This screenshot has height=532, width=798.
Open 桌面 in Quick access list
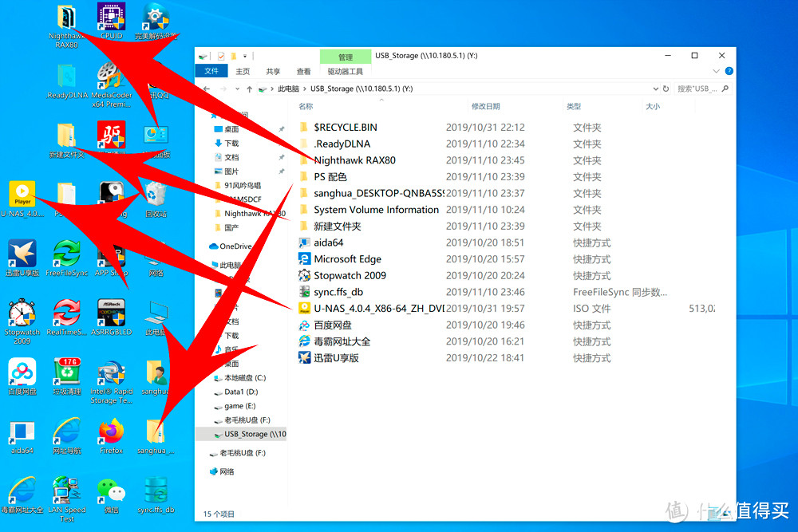point(231,129)
